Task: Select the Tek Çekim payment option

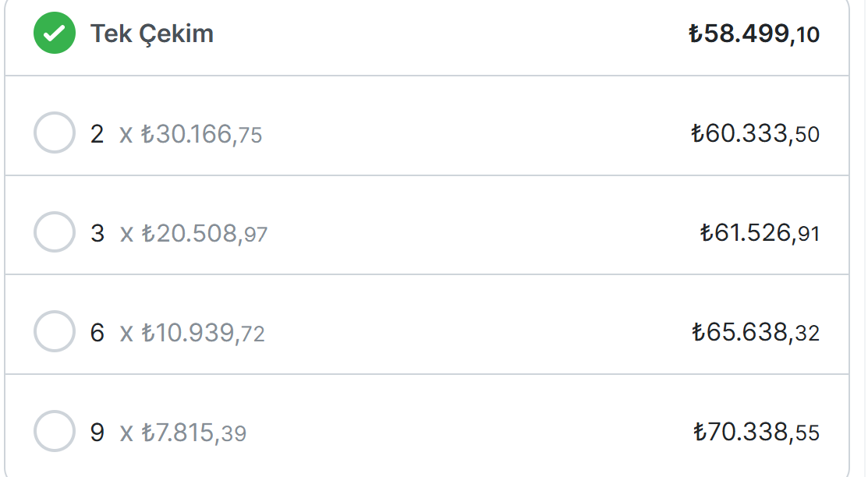Action: coord(427,34)
